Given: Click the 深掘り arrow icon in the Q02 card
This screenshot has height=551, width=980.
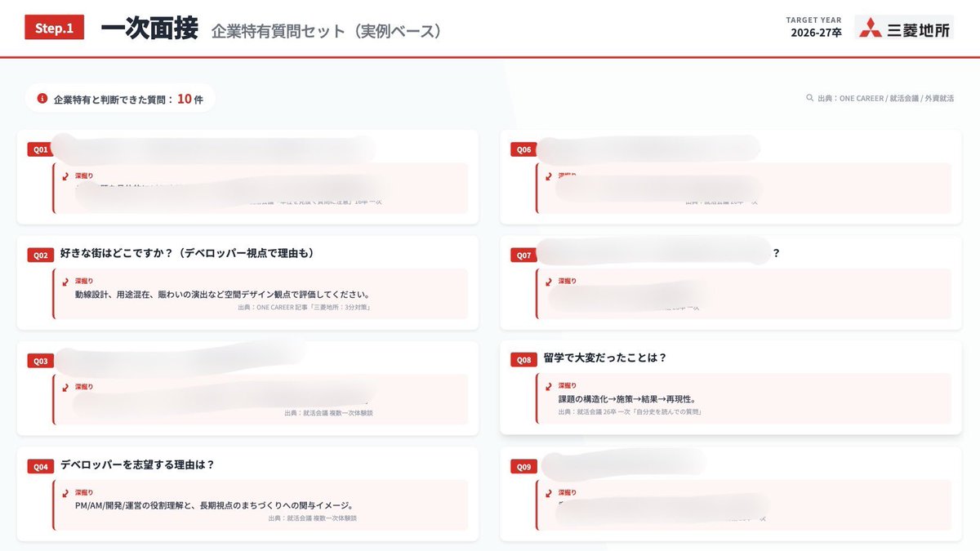Looking at the screenshot, I should click(x=65, y=281).
